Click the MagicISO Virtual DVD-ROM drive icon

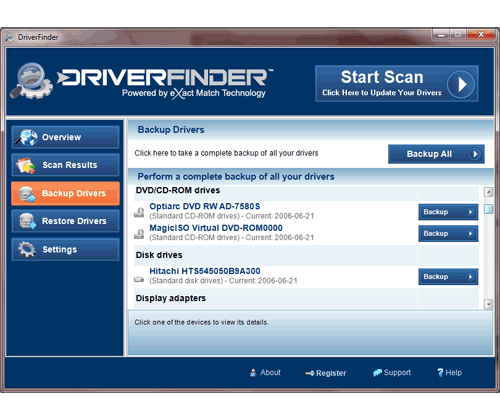139,234
